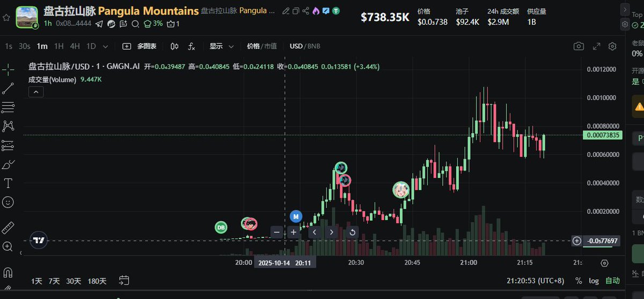
Task: Open the Telegram paper-plane link
Action: [x=99, y=24]
